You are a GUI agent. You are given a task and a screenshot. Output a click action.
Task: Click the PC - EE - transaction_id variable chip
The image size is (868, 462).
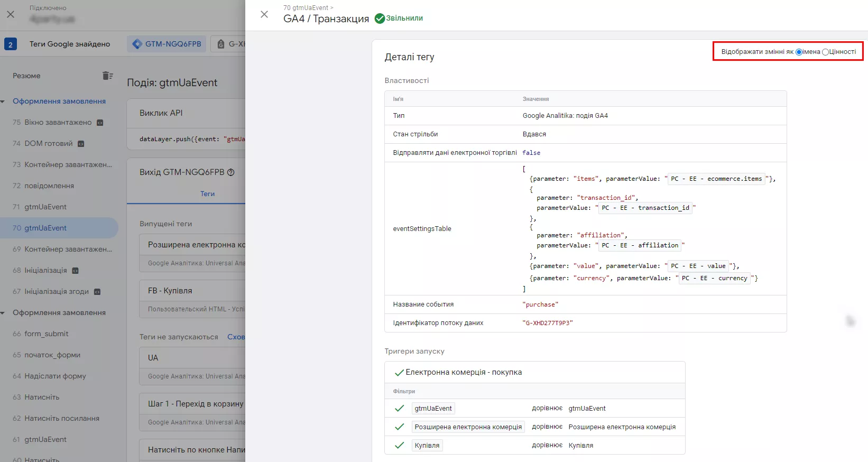[x=645, y=208]
